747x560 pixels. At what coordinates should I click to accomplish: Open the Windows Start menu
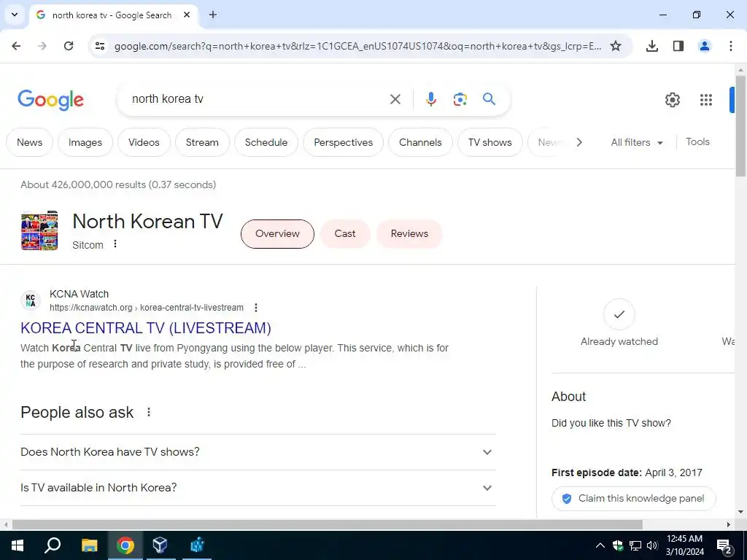click(x=18, y=545)
